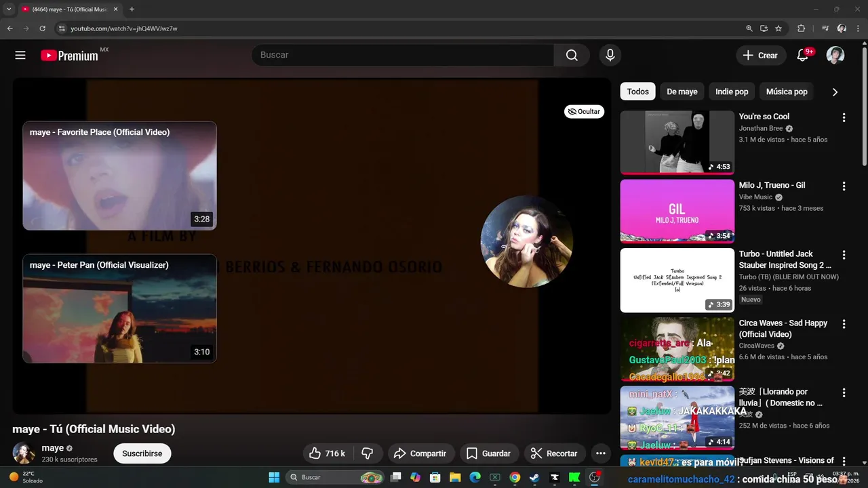
Task: Open Chrome profile avatar in toolbar
Action: pos(842,28)
